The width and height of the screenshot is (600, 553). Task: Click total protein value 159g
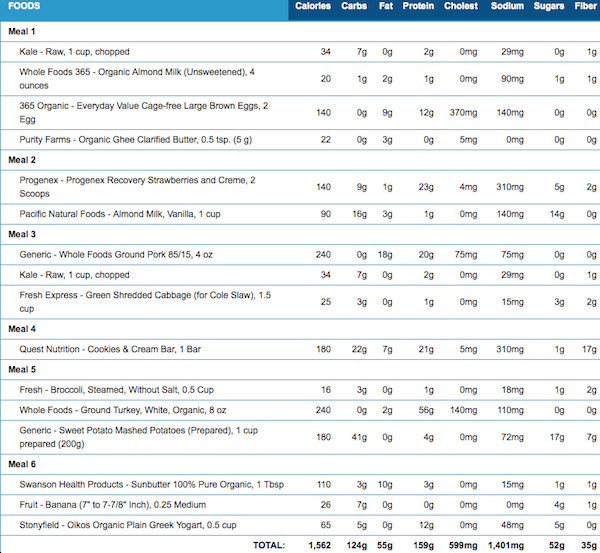pos(423,545)
